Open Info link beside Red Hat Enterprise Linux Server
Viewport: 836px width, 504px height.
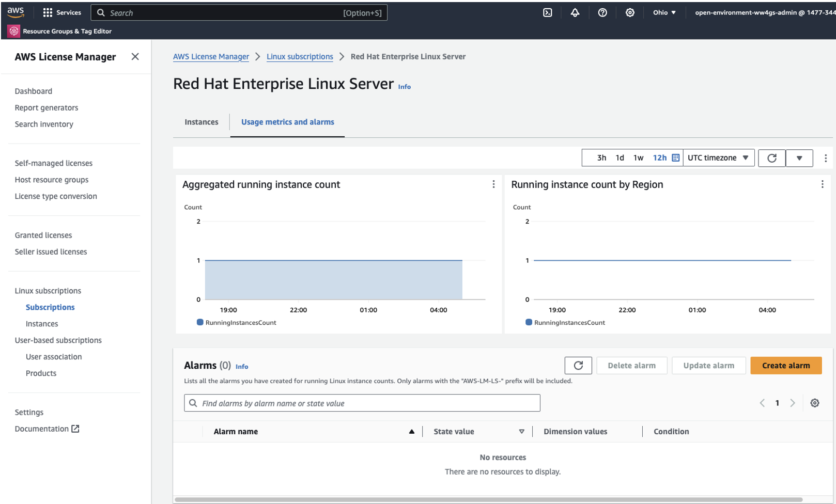point(405,87)
